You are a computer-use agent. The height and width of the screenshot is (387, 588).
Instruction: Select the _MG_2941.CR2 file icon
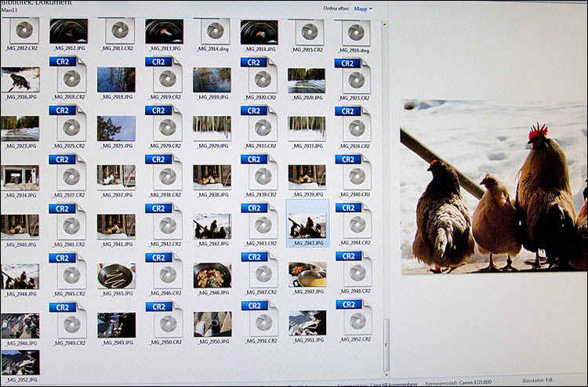pyautogui.click(x=67, y=222)
